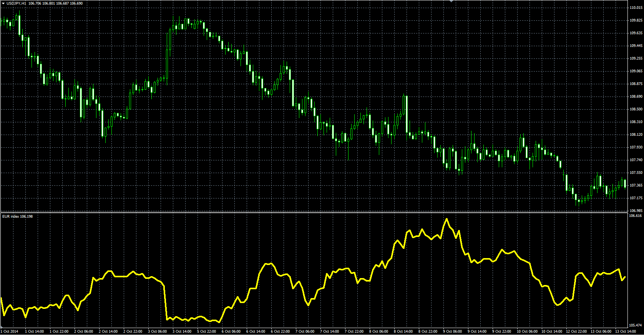Viewport: 644px width, 335px height.
Task: Click the 5 Oct 22:00 time label
Action: 207,332
